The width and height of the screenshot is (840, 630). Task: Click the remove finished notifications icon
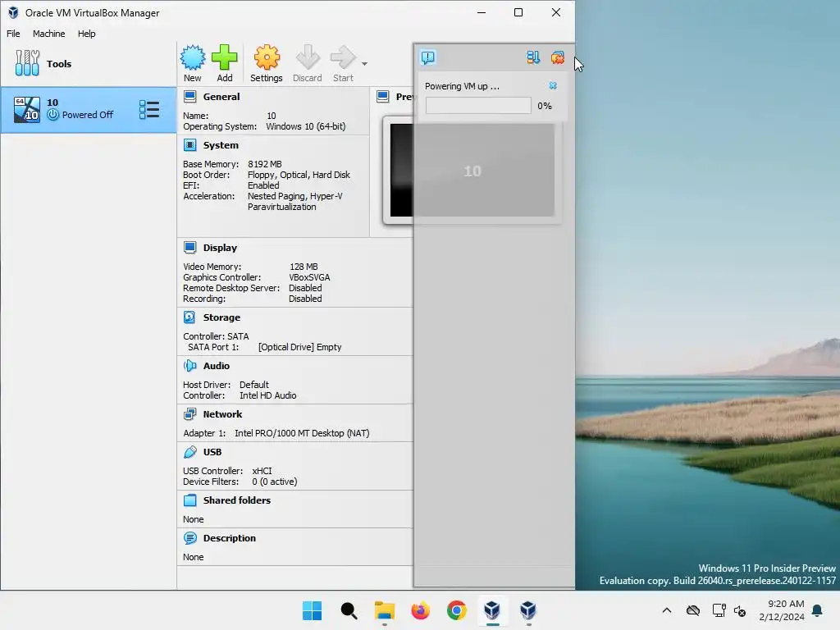click(x=557, y=57)
